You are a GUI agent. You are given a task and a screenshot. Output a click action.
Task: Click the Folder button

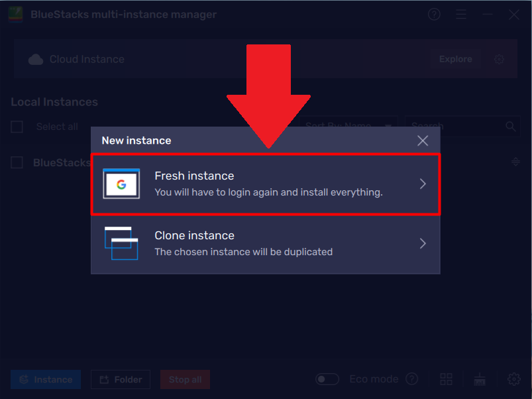[121, 379]
